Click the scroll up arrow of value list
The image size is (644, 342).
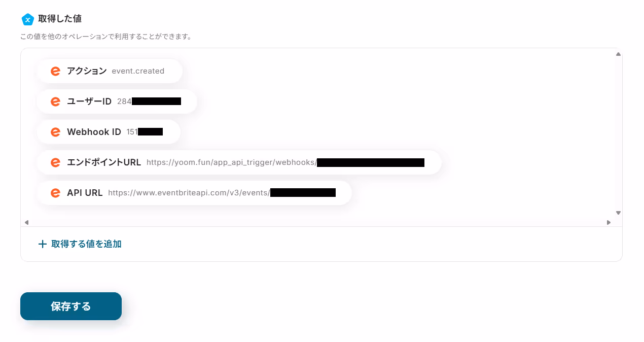[x=618, y=54]
